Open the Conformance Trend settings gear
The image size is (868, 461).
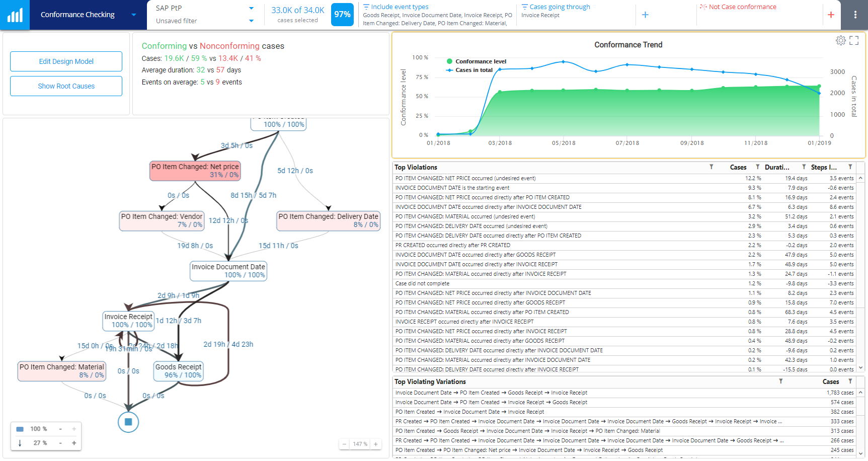840,40
